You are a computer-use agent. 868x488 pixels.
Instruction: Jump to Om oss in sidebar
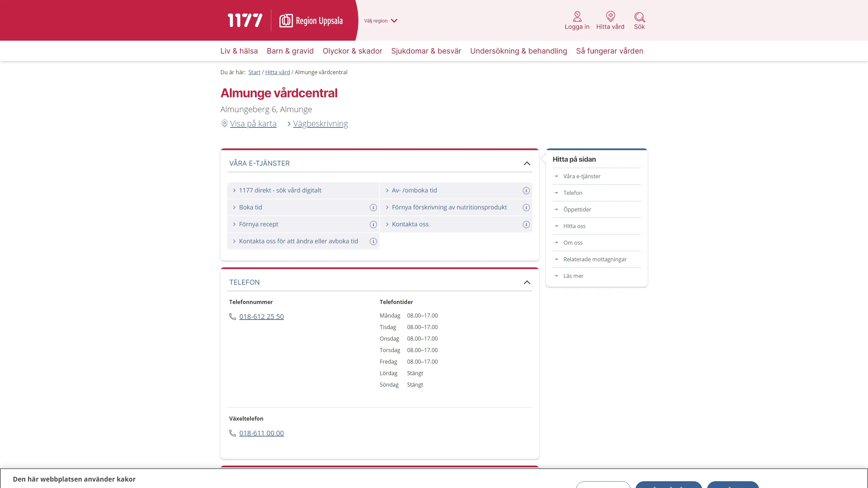coord(596,243)
